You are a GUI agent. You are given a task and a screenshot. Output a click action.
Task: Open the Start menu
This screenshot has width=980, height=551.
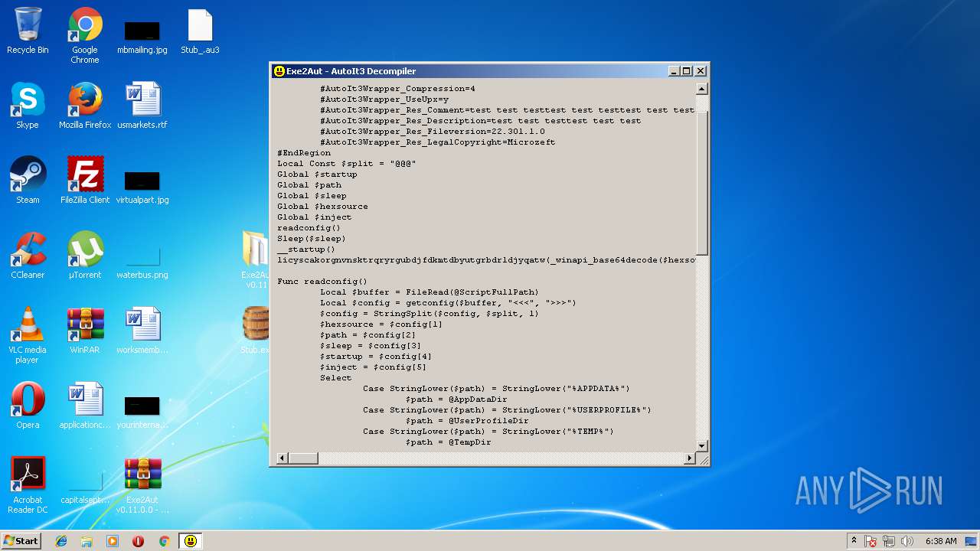21,541
